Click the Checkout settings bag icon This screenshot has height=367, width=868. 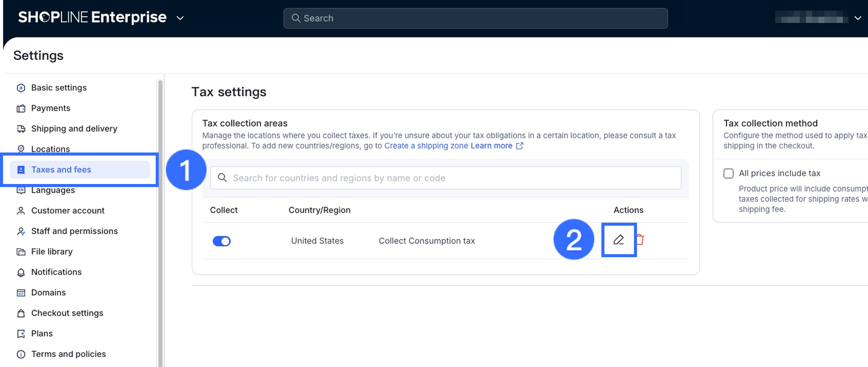point(21,313)
